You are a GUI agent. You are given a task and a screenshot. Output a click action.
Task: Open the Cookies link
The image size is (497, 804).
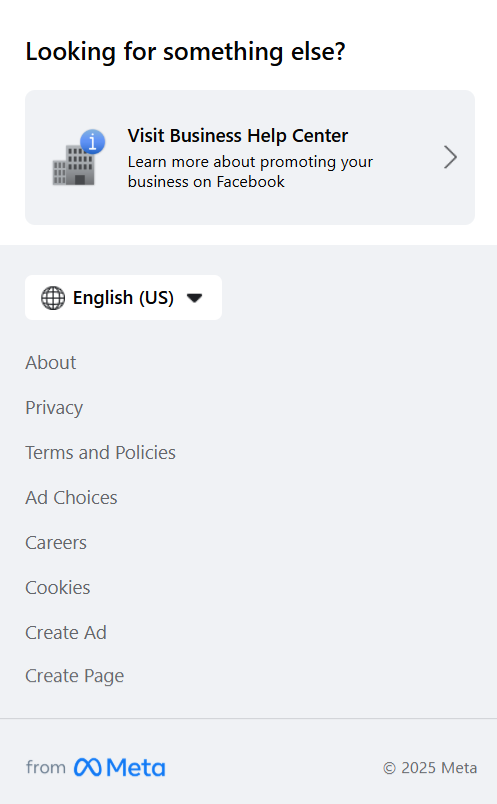pyautogui.click(x=57, y=588)
